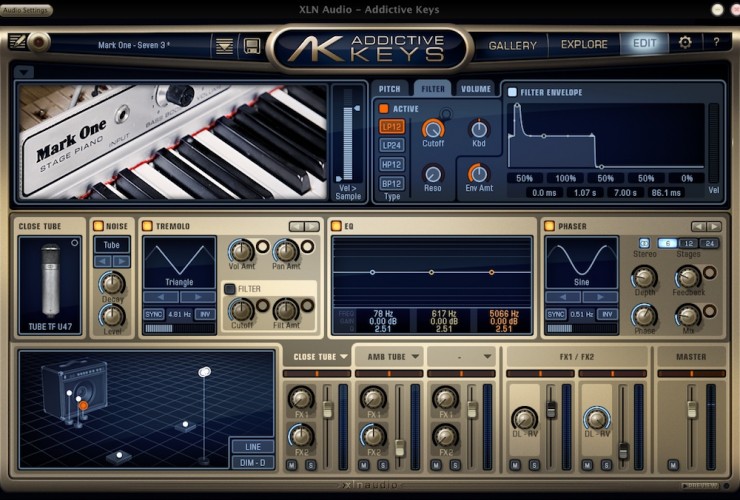Image resolution: width=740 pixels, height=500 pixels.
Task: Select previous phaser waveform arrow
Action: [563, 297]
